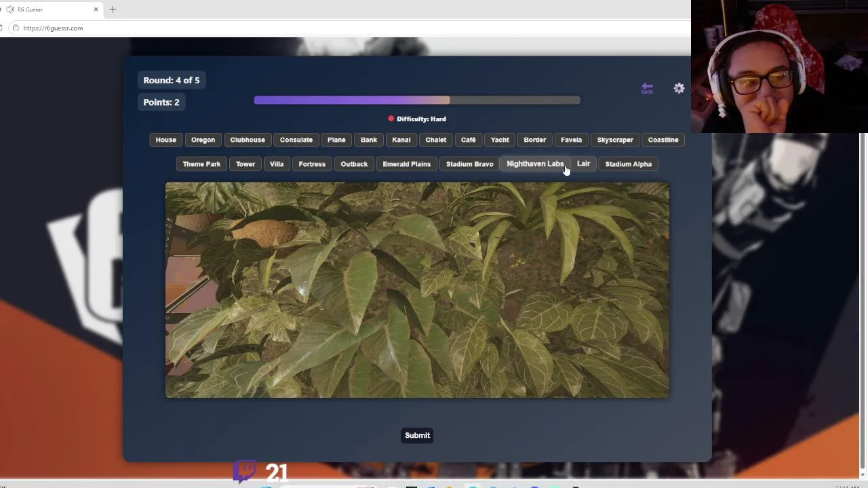The image size is (868, 488).
Task: Pick Favela as the answer
Action: point(571,140)
